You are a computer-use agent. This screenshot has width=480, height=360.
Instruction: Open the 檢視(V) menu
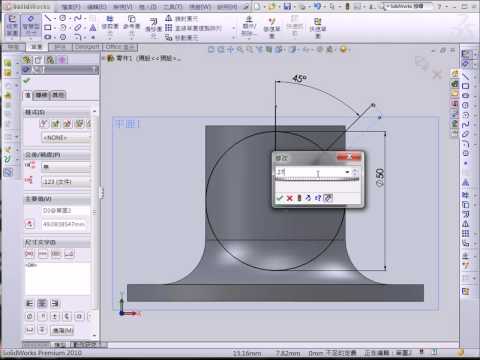pos(123,6)
